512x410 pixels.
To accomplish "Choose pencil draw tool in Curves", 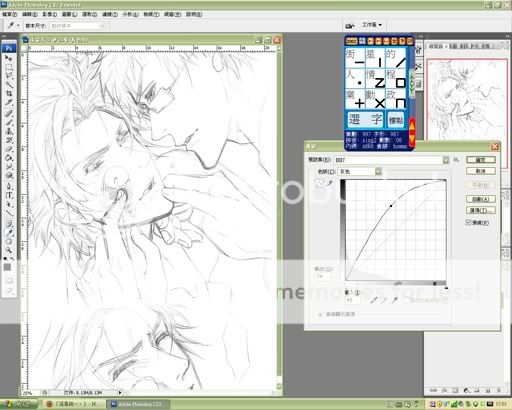I will click(x=330, y=183).
